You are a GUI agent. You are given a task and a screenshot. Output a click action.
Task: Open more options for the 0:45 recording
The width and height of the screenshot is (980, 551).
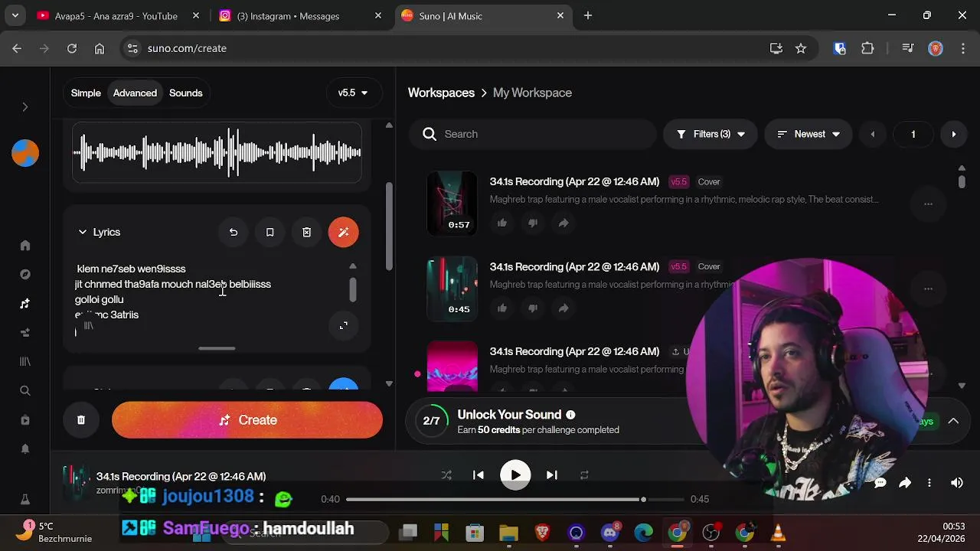pyautogui.click(x=928, y=289)
